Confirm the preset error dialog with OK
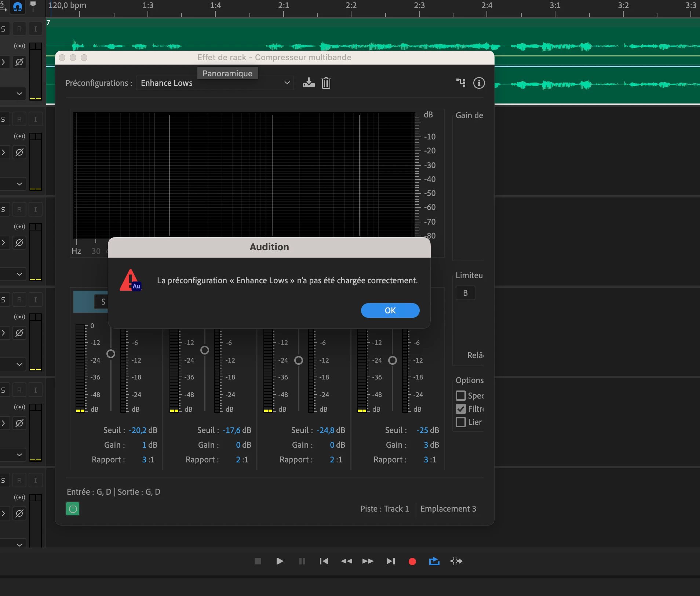The width and height of the screenshot is (700, 596). [x=390, y=310]
